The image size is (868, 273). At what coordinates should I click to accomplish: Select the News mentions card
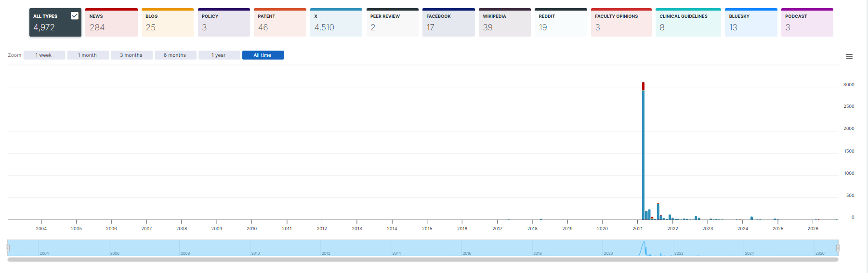pos(111,22)
